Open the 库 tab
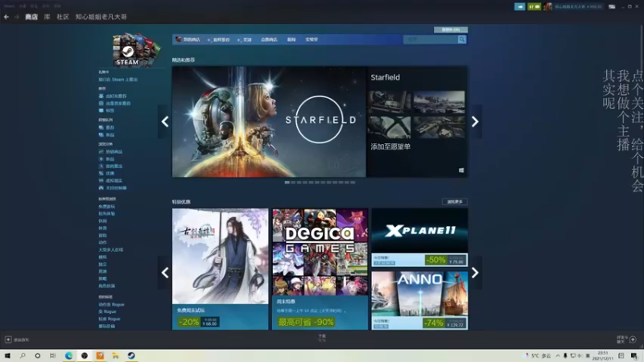Viewport: 644px width, 362px height. point(47,17)
